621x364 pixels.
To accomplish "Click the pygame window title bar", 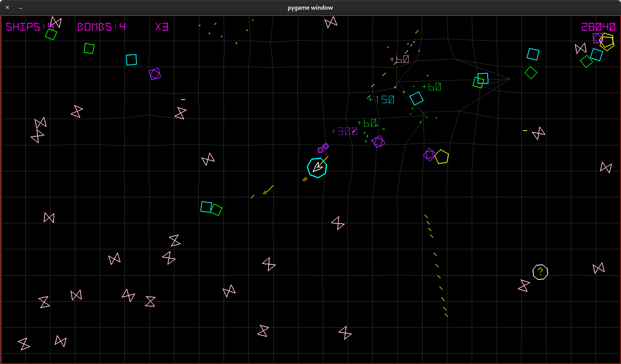I will (x=310, y=7).
